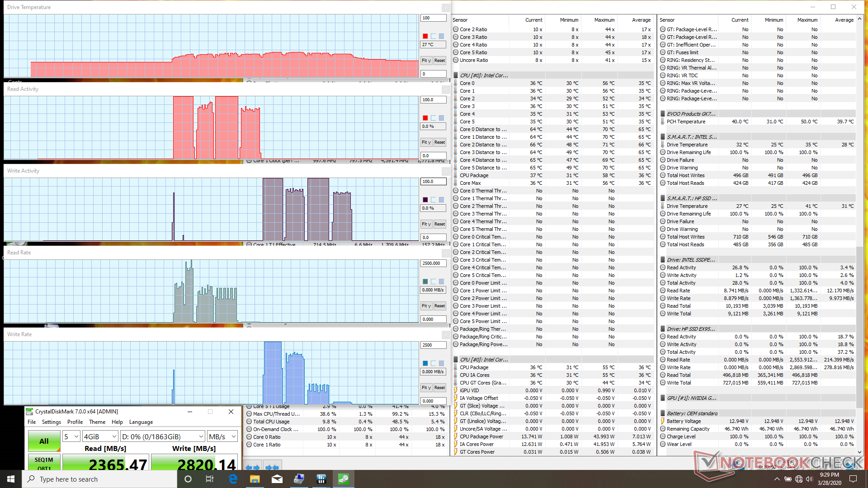The image size is (868, 488).
Task: Open the Help menu in CrystalDiskMark
Action: (x=117, y=422)
